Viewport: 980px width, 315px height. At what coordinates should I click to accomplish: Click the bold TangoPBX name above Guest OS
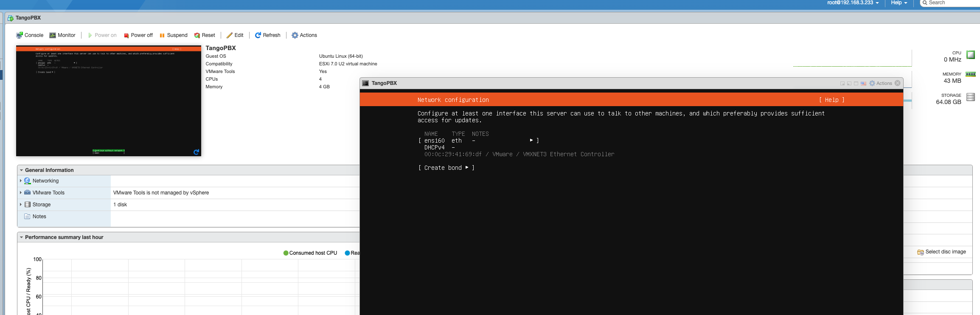[x=221, y=48]
